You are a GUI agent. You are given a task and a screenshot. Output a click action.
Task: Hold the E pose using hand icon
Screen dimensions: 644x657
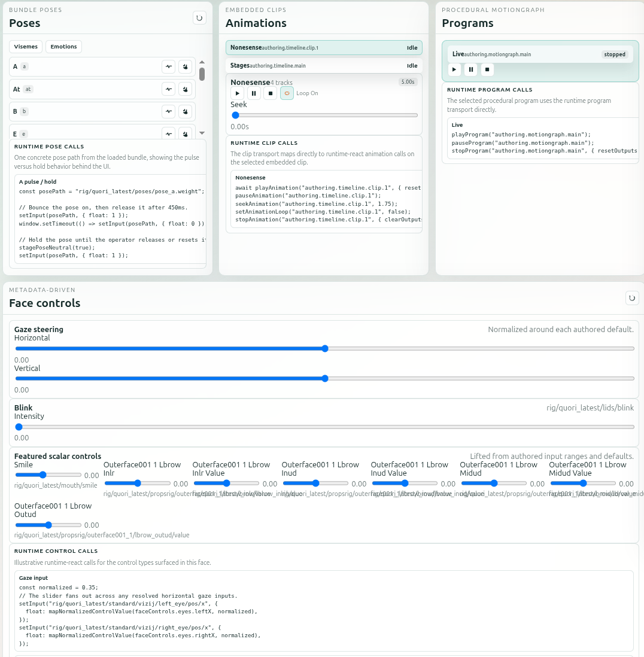click(x=186, y=133)
